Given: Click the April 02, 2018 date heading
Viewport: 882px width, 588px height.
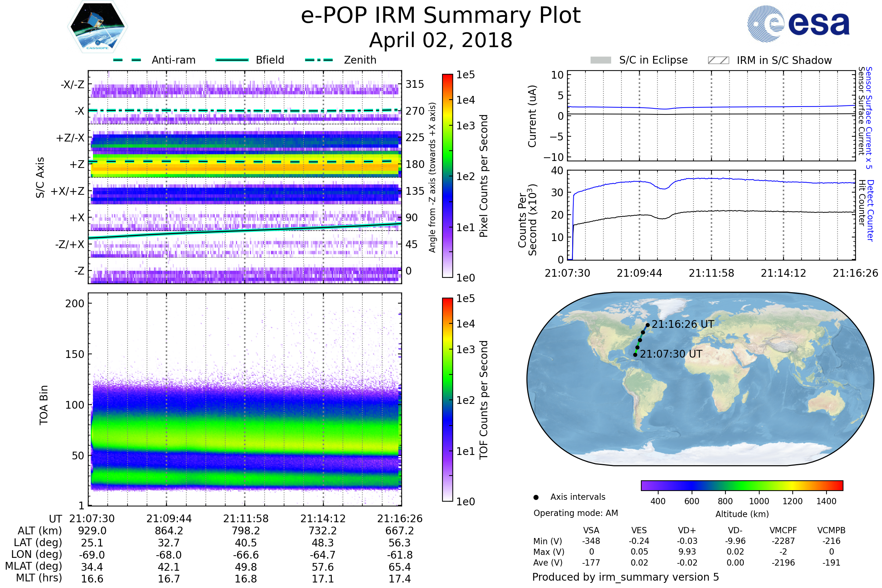Looking at the screenshot, I should point(441,40).
